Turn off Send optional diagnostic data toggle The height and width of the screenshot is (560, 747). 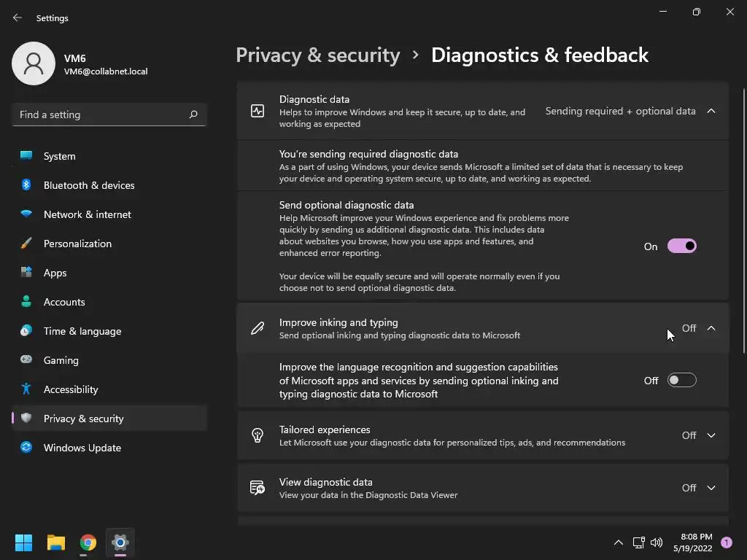pyautogui.click(x=681, y=246)
